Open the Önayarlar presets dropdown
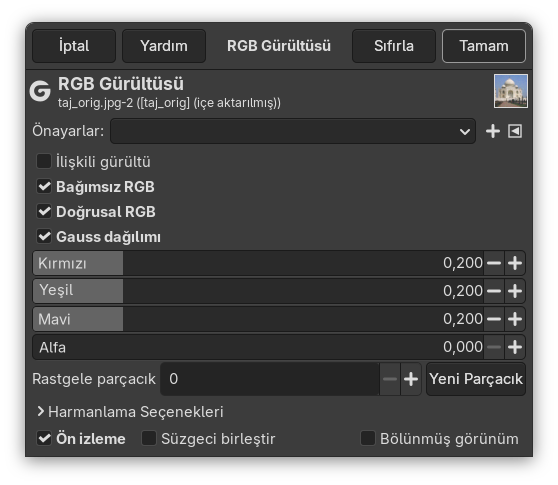Image resolution: width=558 pixels, height=485 pixels. click(293, 131)
